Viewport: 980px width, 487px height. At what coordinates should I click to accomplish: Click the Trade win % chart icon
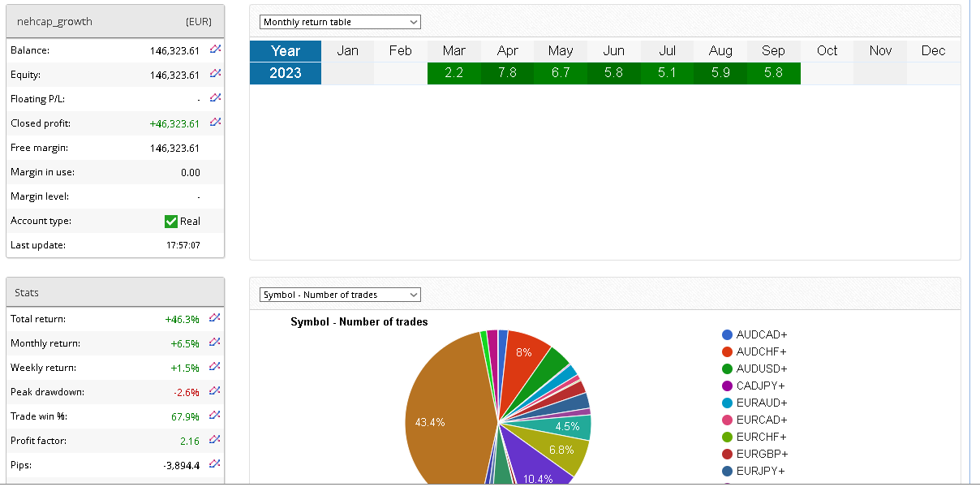coord(215,416)
